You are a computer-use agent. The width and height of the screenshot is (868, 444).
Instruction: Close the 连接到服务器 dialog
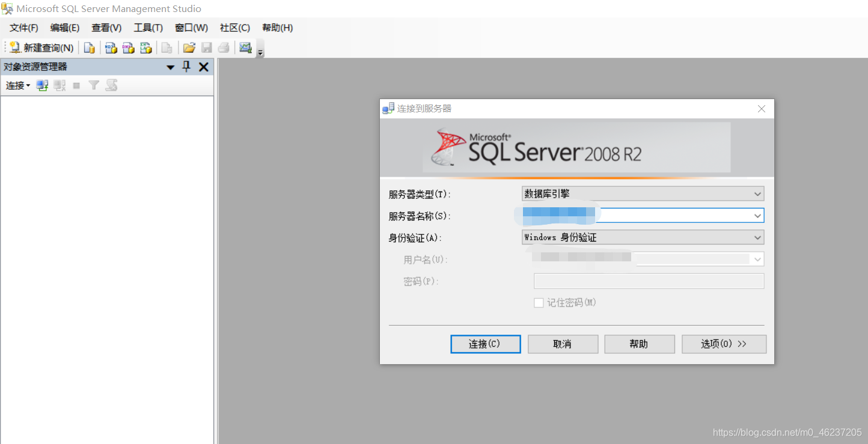click(762, 109)
